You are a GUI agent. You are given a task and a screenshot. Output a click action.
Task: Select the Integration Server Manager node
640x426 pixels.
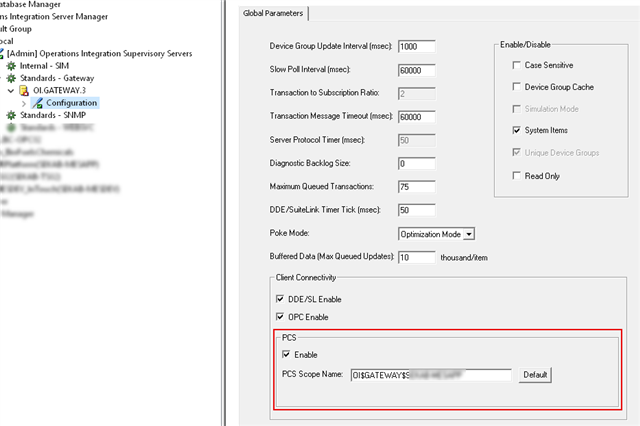coord(54,17)
